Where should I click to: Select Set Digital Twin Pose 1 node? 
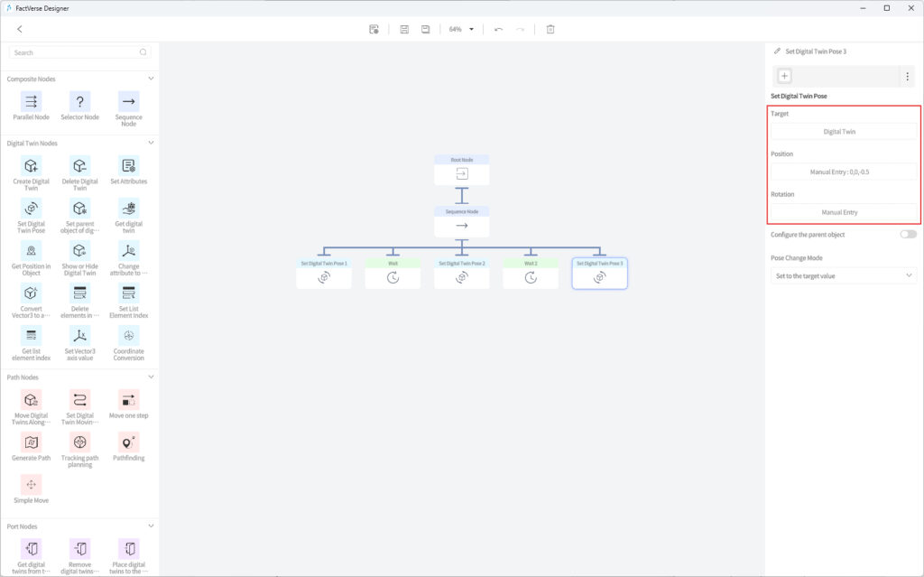[324, 274]
